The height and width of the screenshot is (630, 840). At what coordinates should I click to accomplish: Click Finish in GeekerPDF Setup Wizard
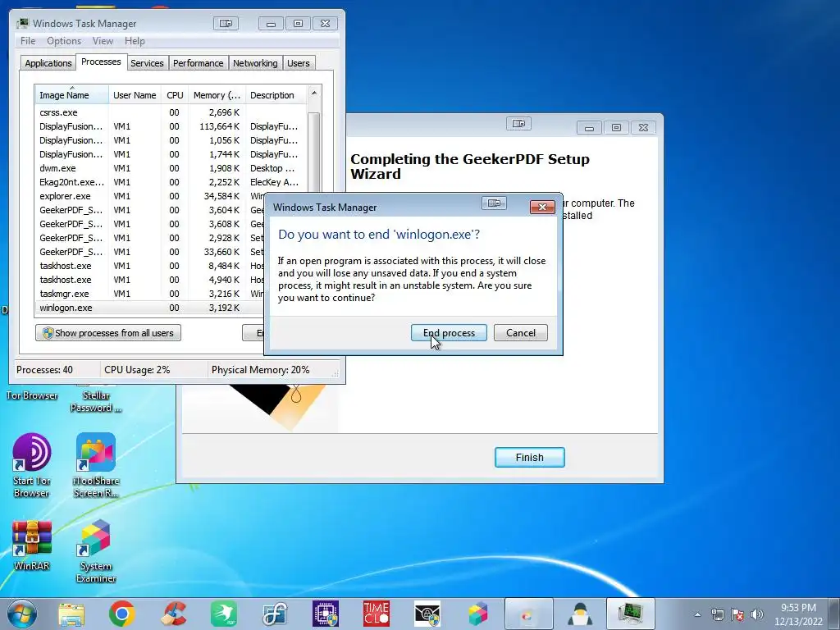[x=529, y=458]
